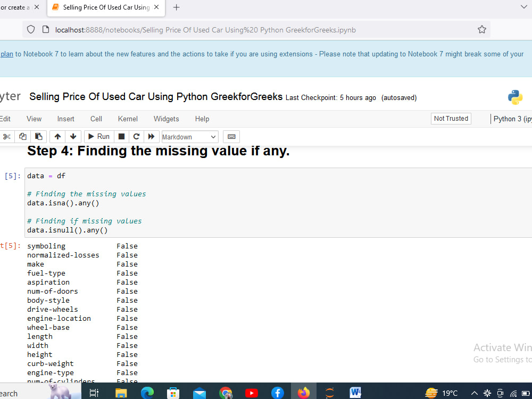Bookmark this page with the star icon
The image size is (532, 399).
point(481,30)
